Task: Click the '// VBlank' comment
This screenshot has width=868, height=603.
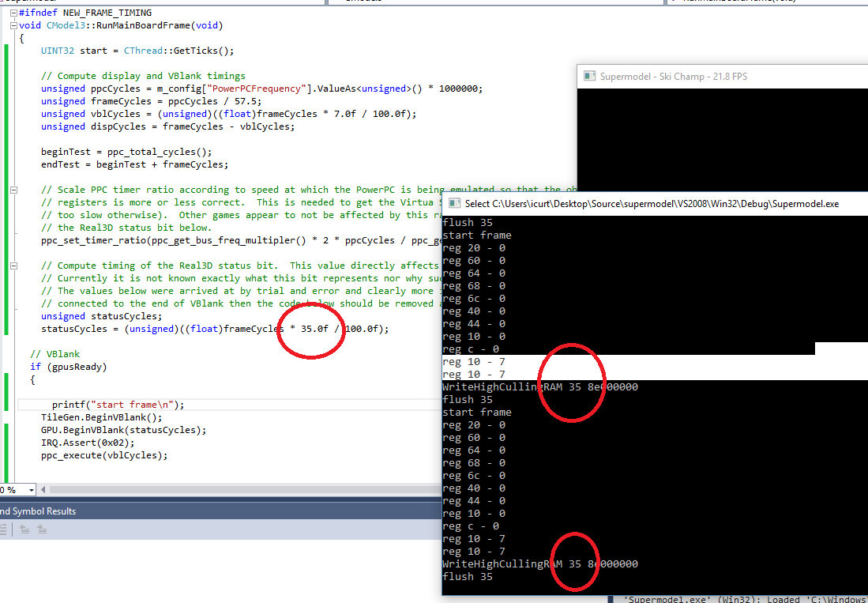Action: [x=55, y=354]
